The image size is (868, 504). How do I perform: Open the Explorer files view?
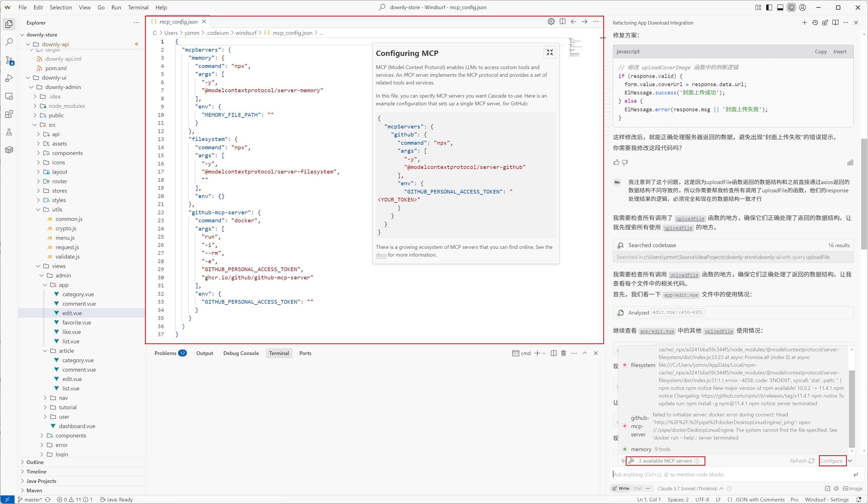point(9,24)
